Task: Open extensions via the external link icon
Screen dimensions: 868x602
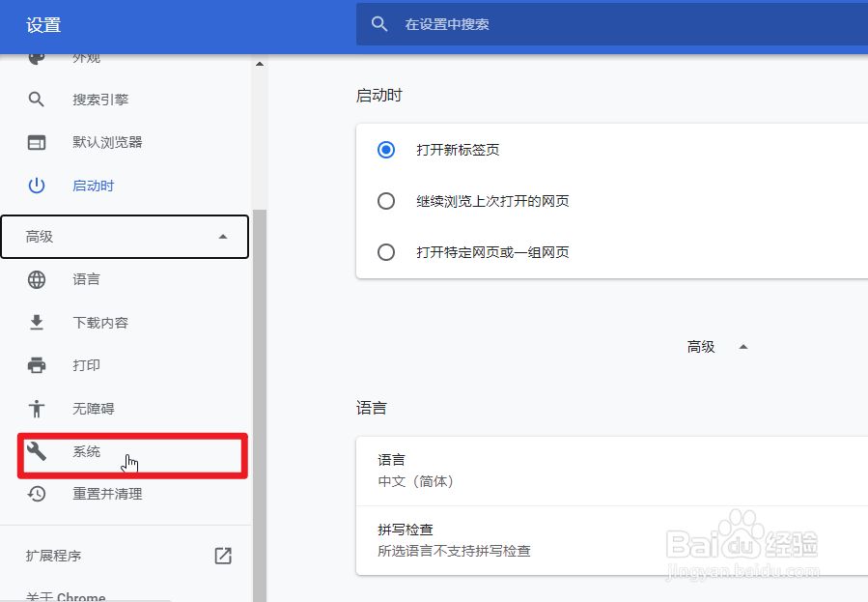Action: click(x=223, y=556)
